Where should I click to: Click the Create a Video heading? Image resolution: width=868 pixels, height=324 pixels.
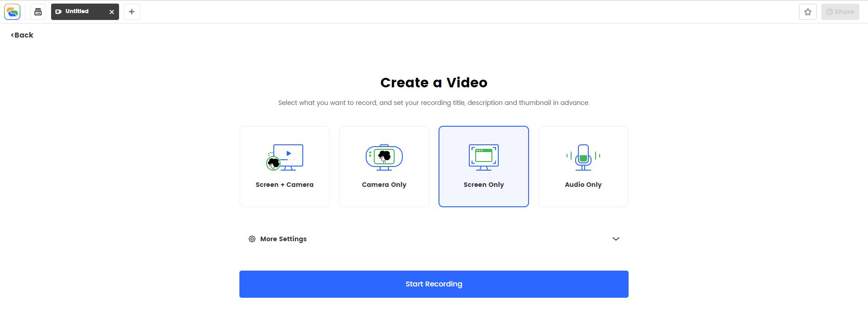coord(434,83)
